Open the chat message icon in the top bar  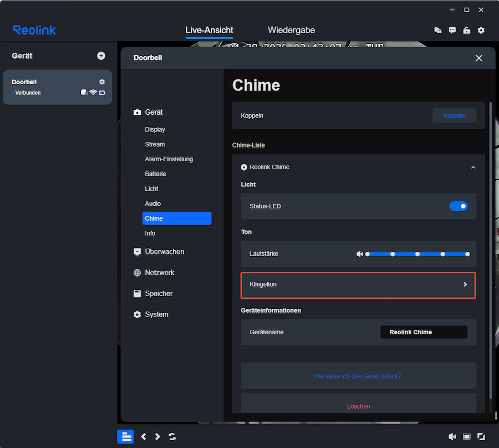pos(452,30)
